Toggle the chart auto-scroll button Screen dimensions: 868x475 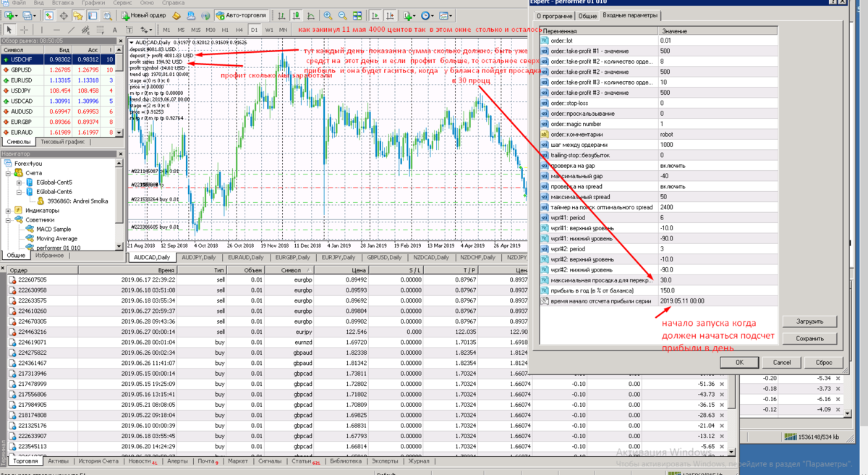coord(374,15)
